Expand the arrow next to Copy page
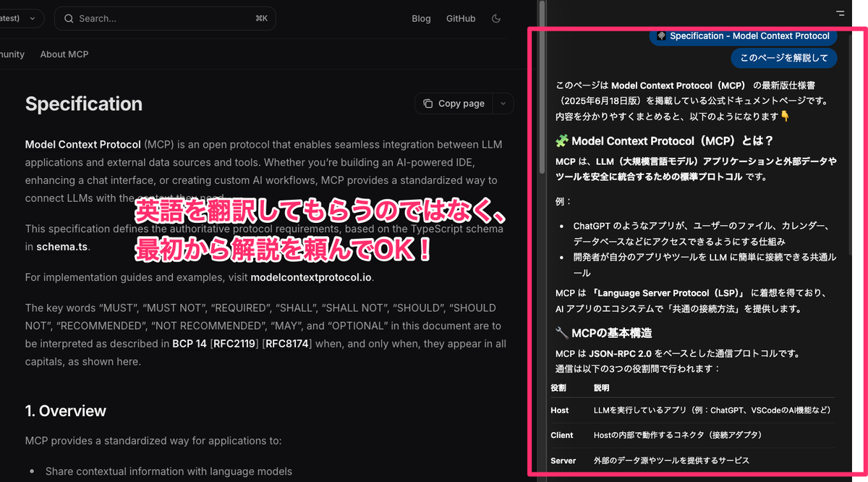The width and height of the screenshot is (868, 482). click(503, 103)
